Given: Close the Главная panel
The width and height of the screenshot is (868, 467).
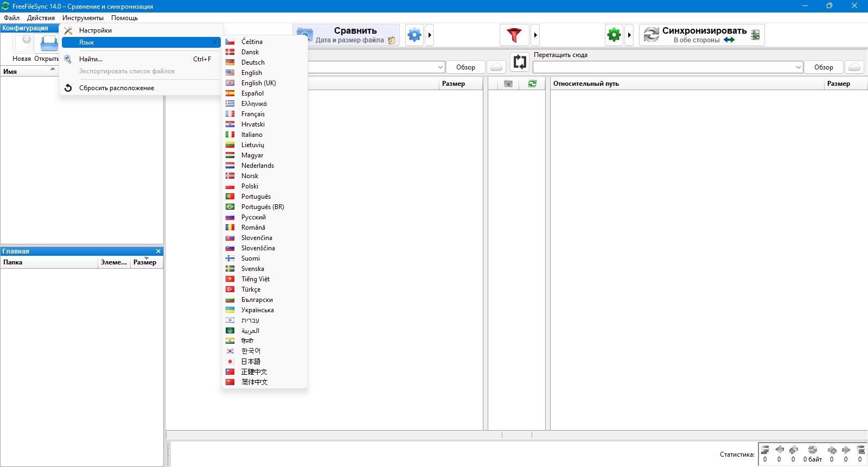Looking at the screenshot, I should (158, 251).
